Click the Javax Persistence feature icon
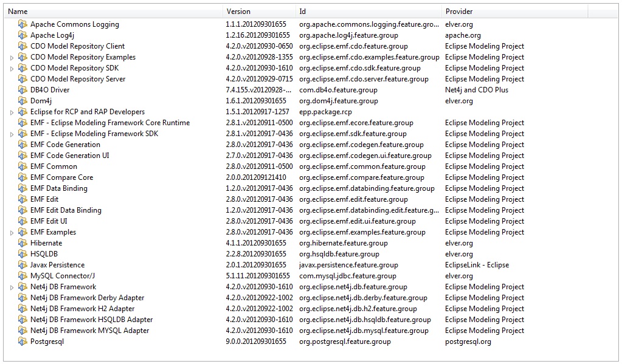Image resolution: width=622 pixels, height=364 pixels. (22, 265)
